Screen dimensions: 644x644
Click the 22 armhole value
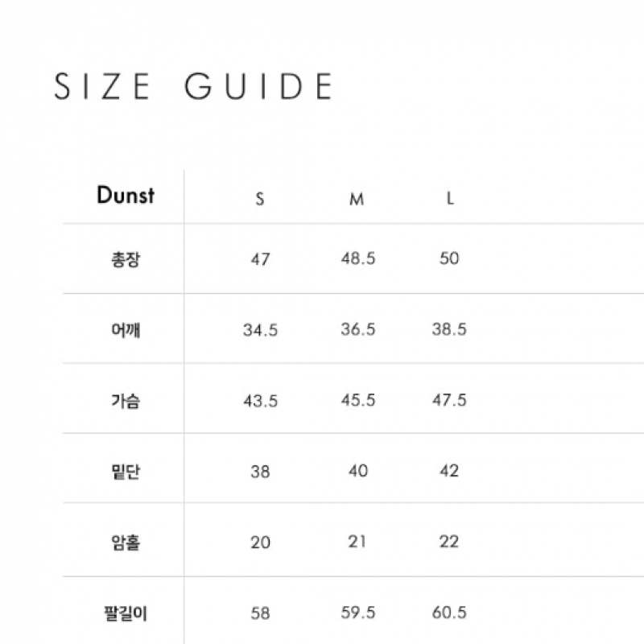(x=449, y=542)
